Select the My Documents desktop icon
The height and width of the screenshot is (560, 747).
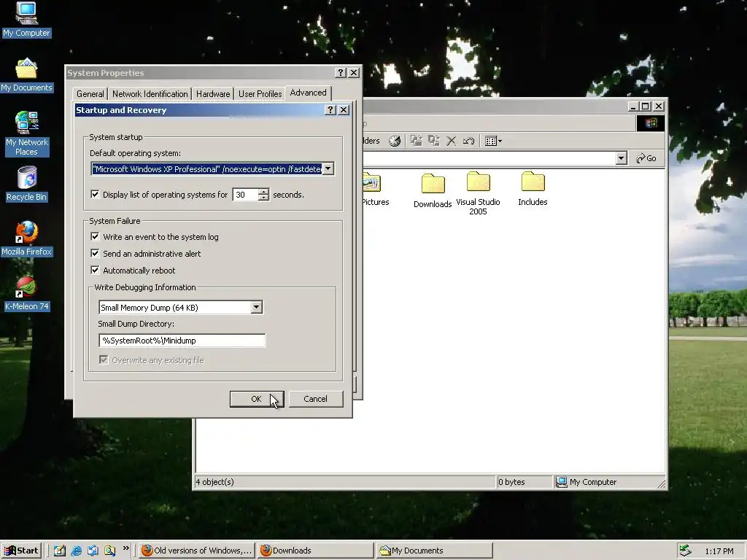pos(26,75)
